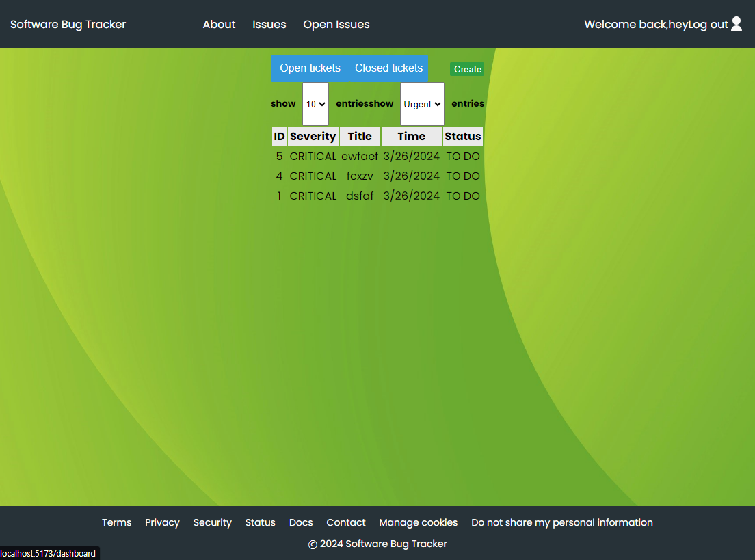Open the Terms footer link
Image resolution: width=755 pixels, height=560 pixels.
pos(116,522)
